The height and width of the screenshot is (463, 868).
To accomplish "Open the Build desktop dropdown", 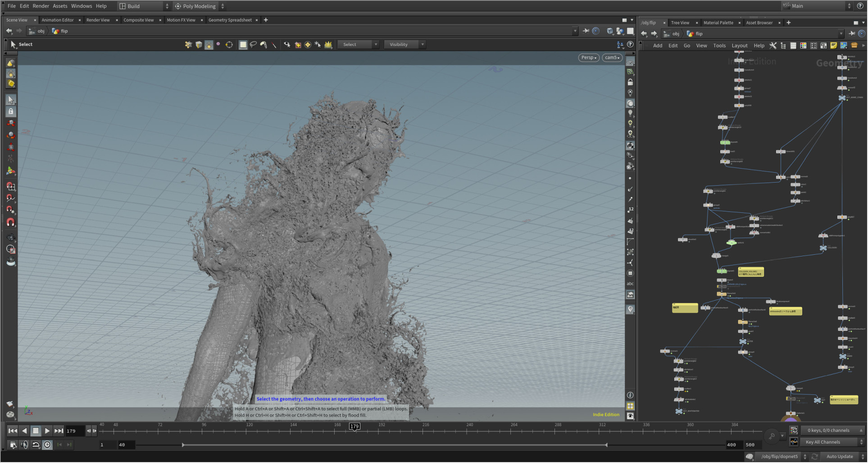I will tap(144, 6).
